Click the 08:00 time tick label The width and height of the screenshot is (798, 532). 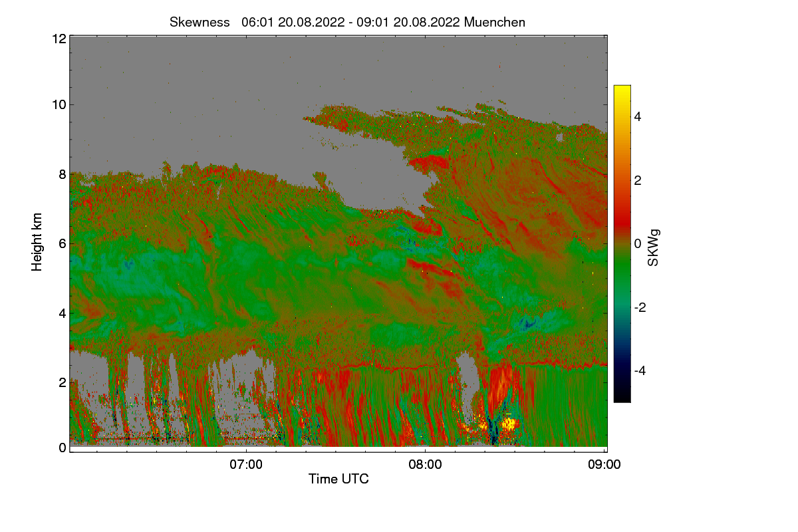click(426, 464)
